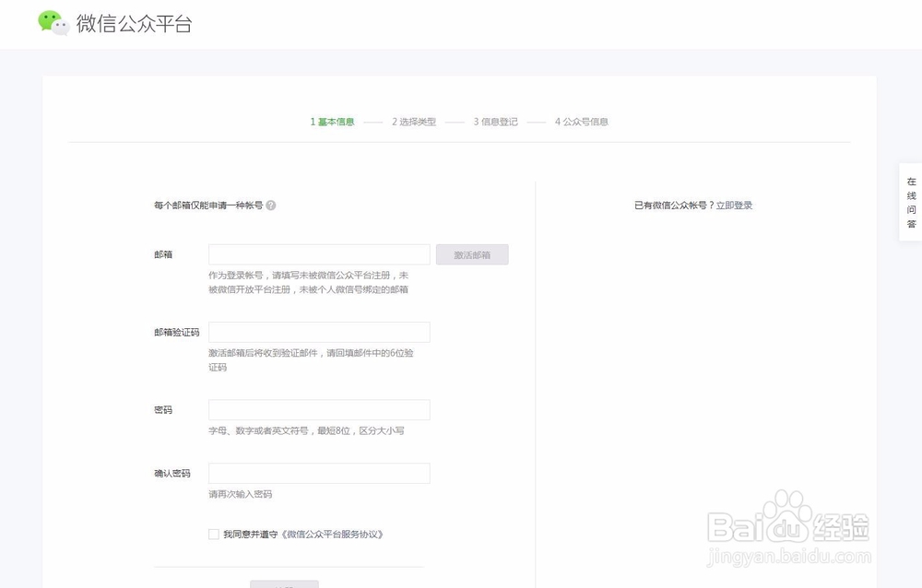Select step 2 选择类型
This screenshot has width=922, height=588.
coord(414,122)
